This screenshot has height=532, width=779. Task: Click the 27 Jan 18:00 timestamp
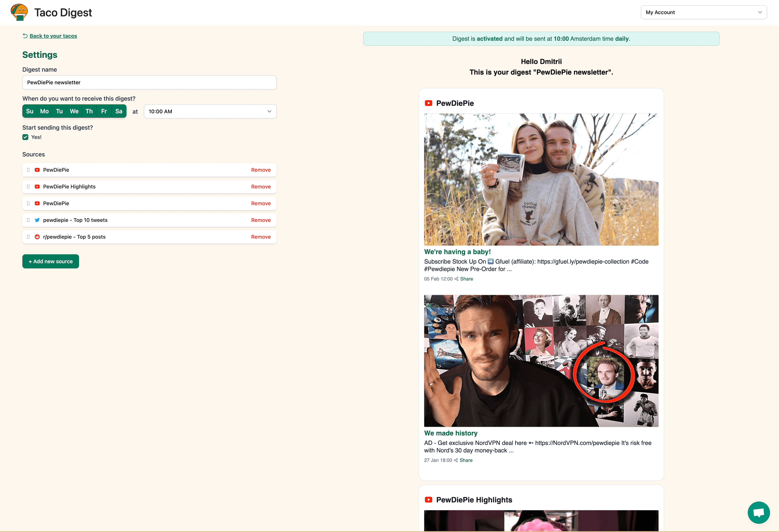click(438, 460)
